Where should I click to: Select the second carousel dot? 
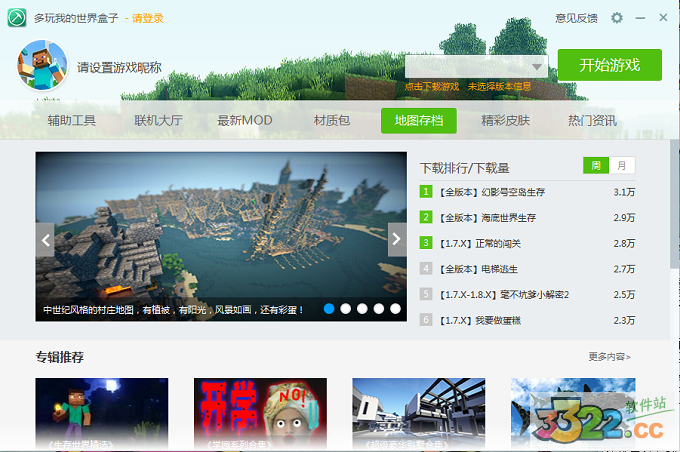(346, 308)
